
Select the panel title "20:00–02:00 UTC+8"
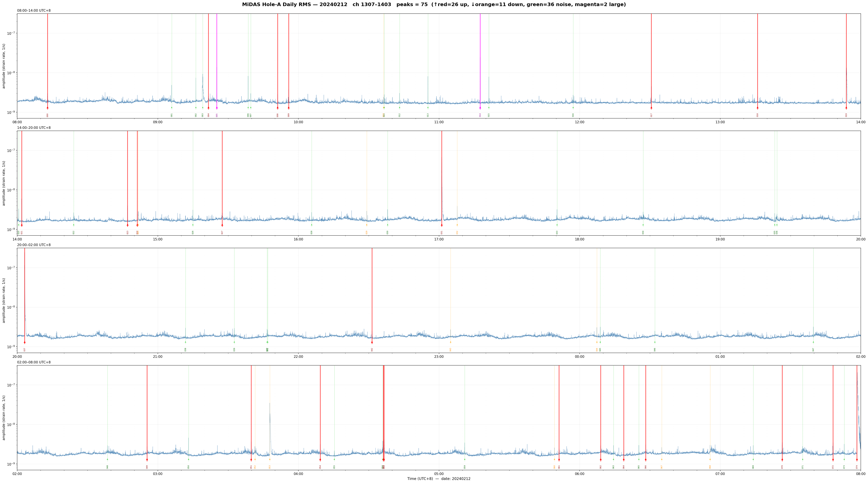pyautogui.click(x=34, y=245)
